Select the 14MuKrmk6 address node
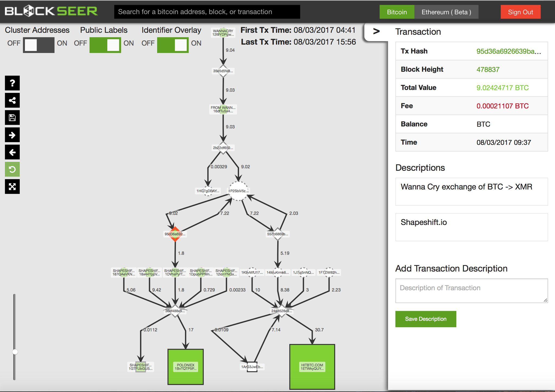This screenshot has width=555, height=392. click(277, 272)
